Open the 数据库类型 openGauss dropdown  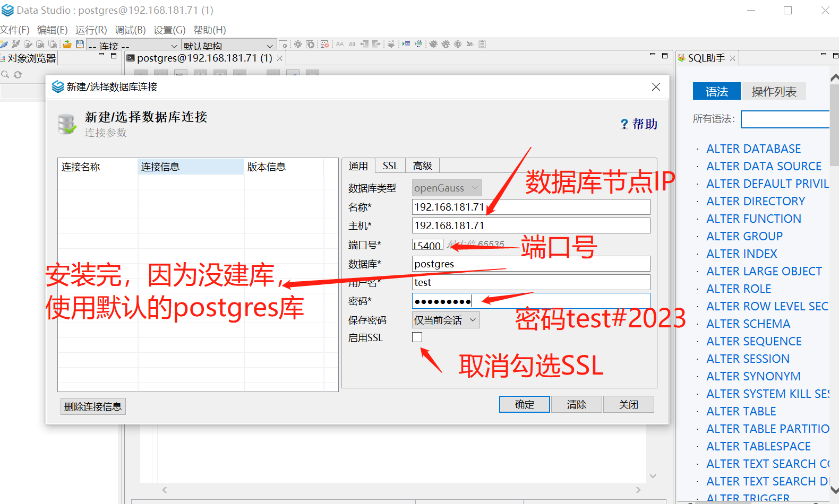click(447, 188)
